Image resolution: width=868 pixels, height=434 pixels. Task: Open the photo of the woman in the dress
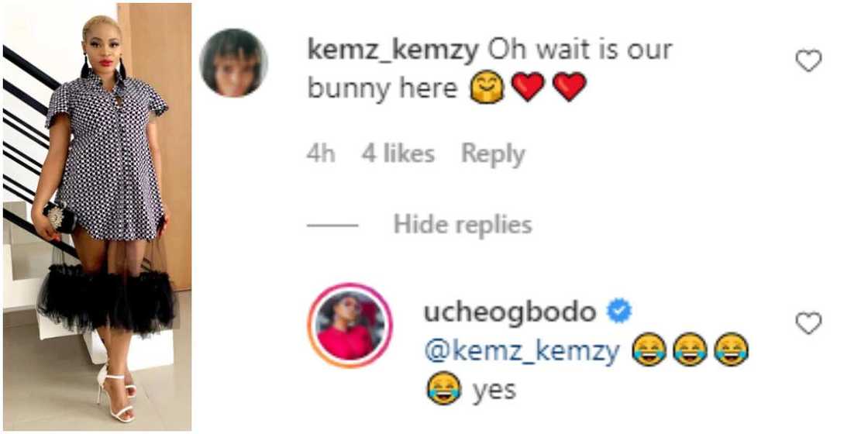(98, 217)
